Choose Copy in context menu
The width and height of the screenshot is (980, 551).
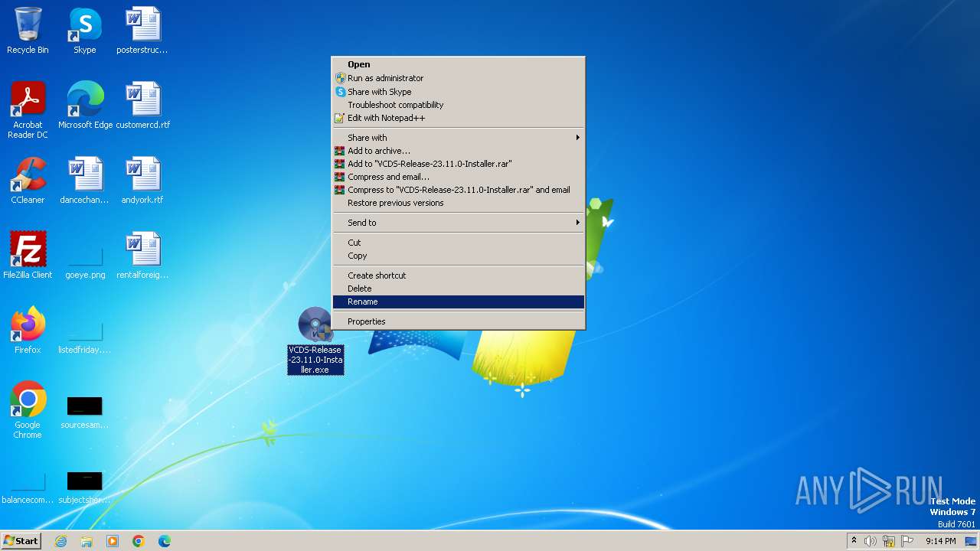(459, 256)
